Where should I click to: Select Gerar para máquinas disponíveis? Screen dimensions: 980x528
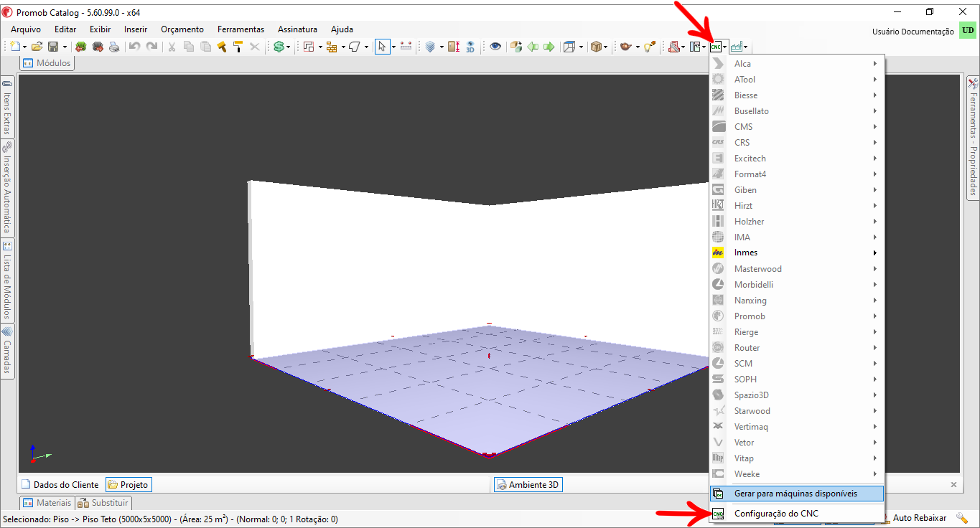(796, 494)
